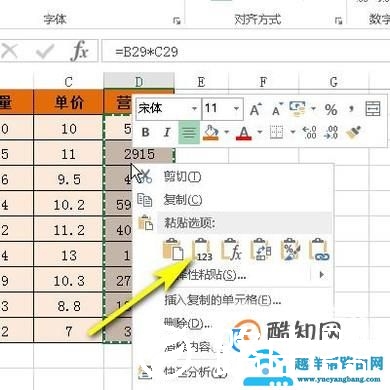Choose the Transpose paste option icon
This screenshot has width=390, height=390.
[x=261, y=249]
